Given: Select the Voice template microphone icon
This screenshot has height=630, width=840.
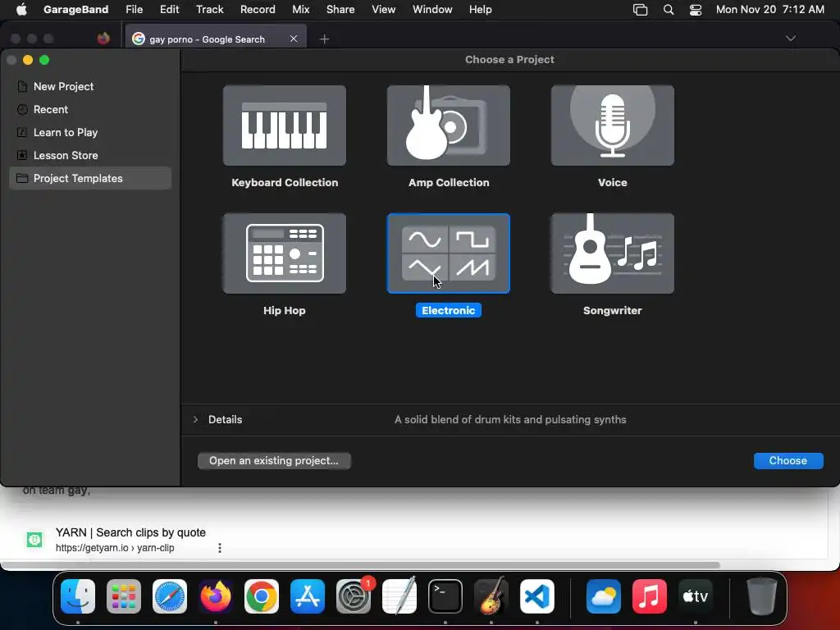Looking at the screenshot, I should [x=612, y=126].
